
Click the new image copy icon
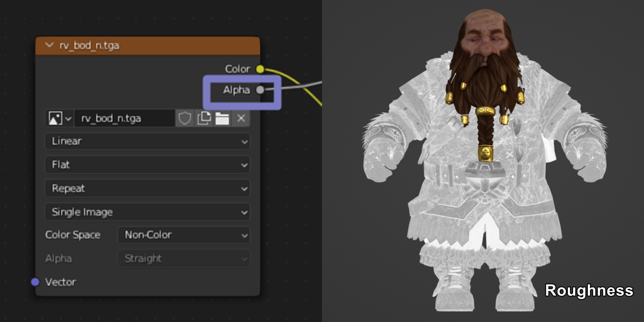[204, 119]
